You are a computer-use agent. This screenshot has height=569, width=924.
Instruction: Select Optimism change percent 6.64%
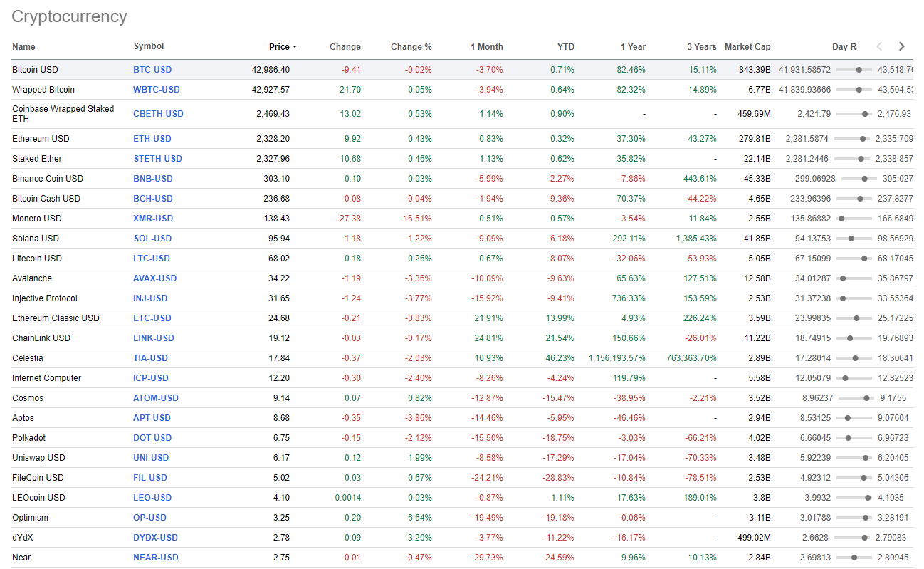tap(420, 518)
